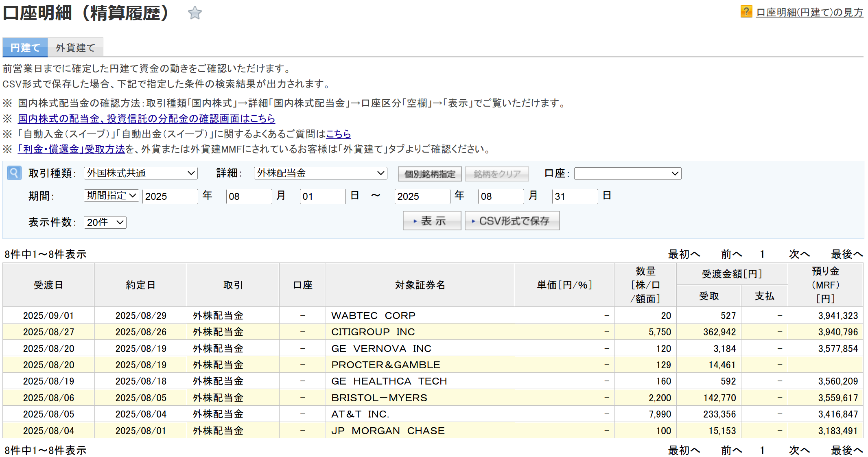Image resolution: width=868 pixels, height=457 pixels.
Task: Click the yellow question mark help icon
Action: [x=746, y=12]
